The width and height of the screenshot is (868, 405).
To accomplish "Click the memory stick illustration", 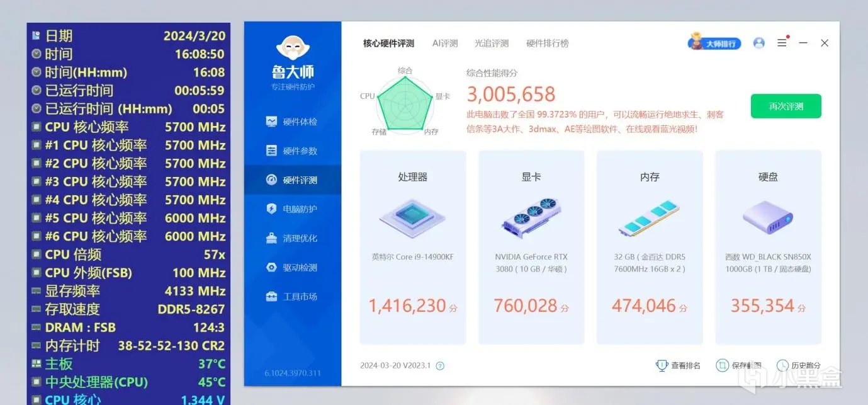I will [x=650, y=219].
